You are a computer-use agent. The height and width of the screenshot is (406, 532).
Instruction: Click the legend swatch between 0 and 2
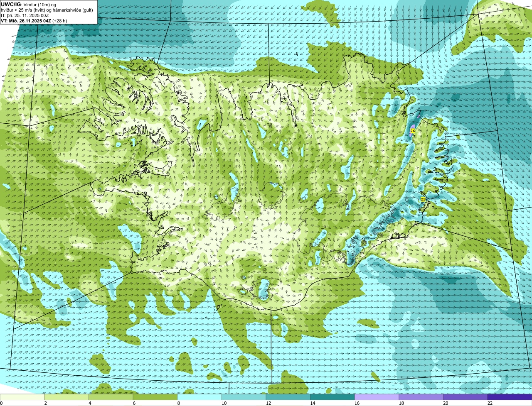point(22,397)
